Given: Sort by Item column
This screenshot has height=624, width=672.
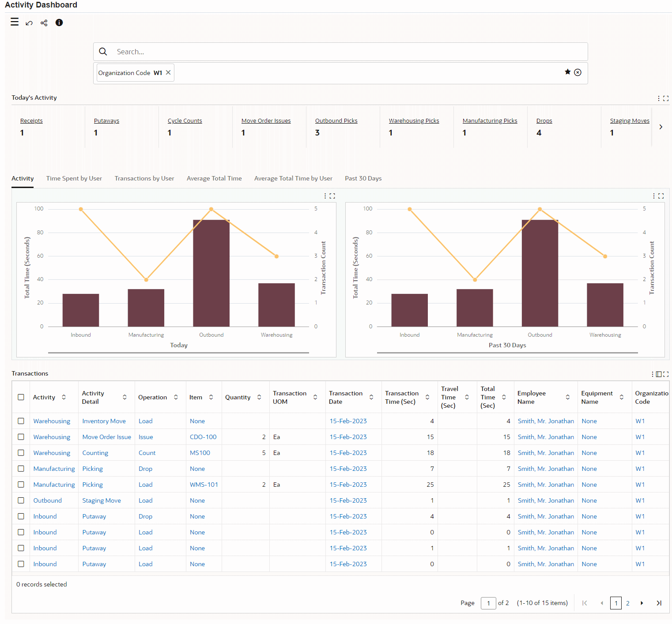Looking at the screenshot, I should 211,397.
